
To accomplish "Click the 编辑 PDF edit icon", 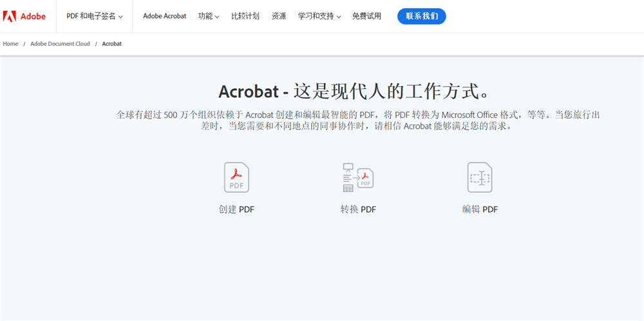I will (x=480, y=177).
